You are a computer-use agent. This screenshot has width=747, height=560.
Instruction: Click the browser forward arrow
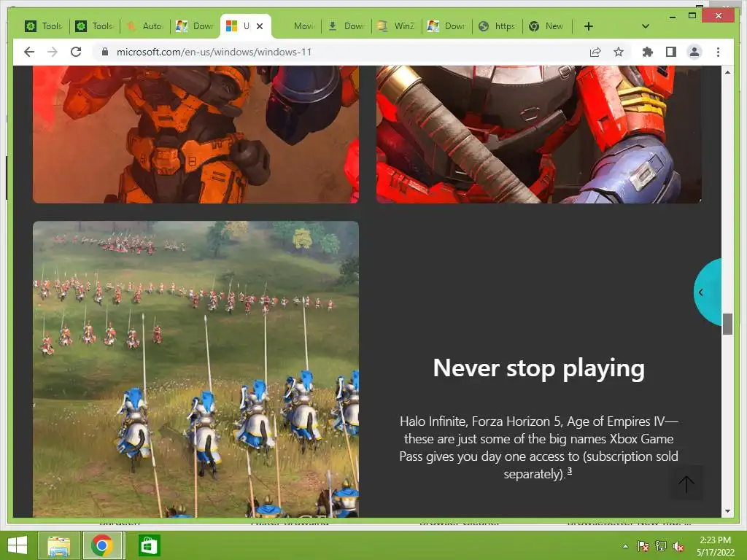click(x=53, y=52)
